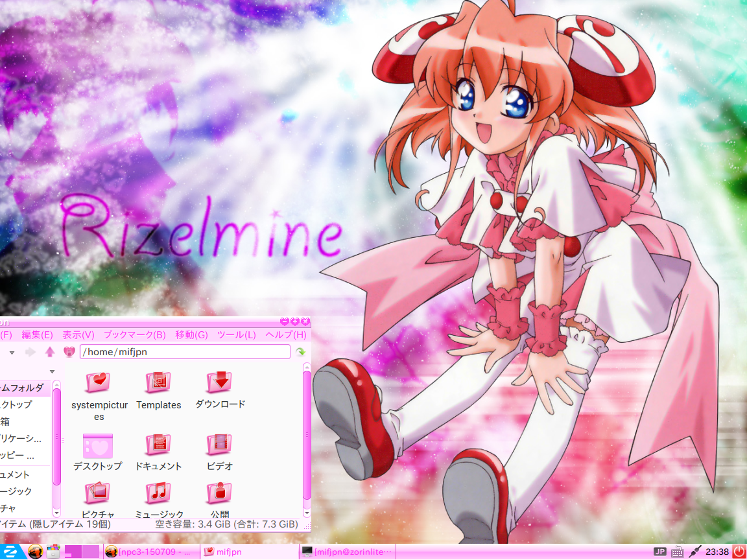
Task: Select the ドキュメント entry in side pane
Action: 25,474
